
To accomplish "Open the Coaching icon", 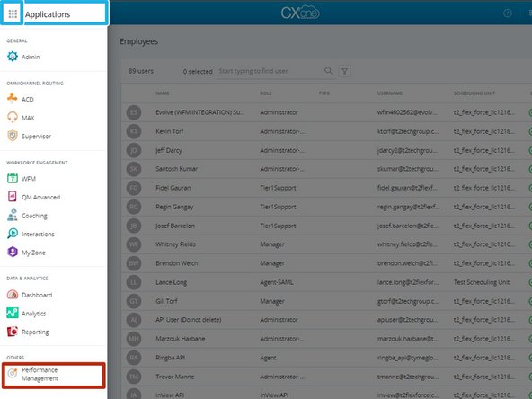I will [x=13, y=215].
